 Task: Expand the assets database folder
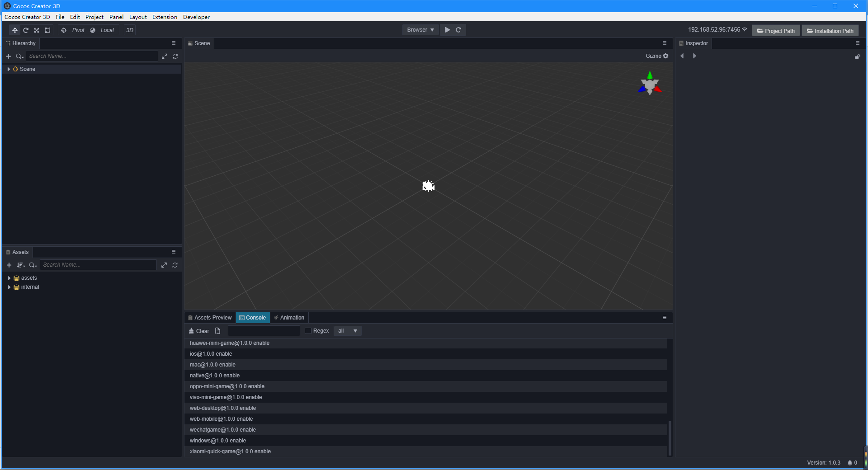click(x=9, y=278)
